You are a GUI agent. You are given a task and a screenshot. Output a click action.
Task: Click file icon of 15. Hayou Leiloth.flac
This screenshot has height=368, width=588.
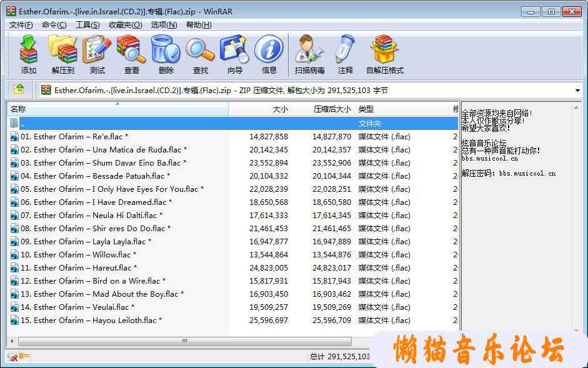14,321
